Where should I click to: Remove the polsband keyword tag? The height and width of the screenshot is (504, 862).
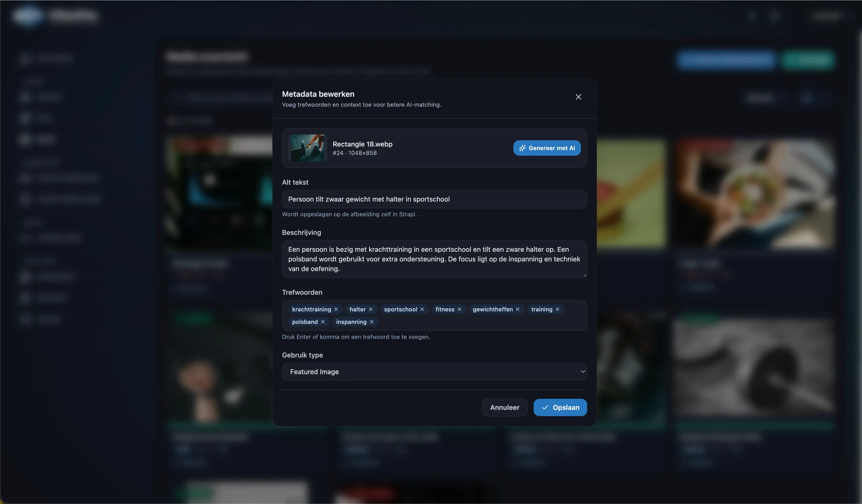(323, 322)
